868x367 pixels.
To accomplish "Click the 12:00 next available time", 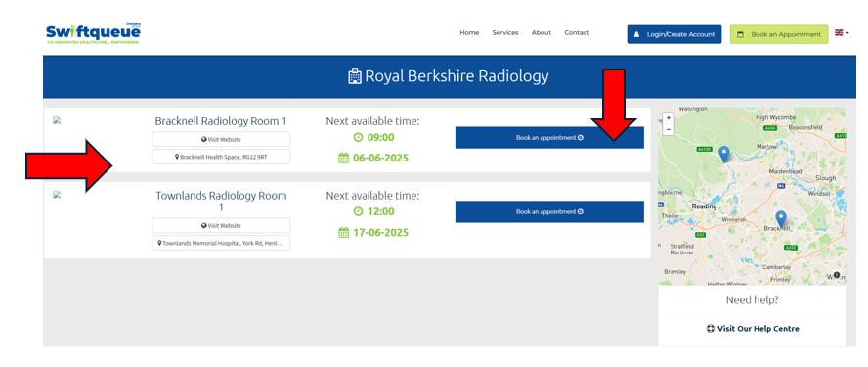I will (x=381, y=211).
